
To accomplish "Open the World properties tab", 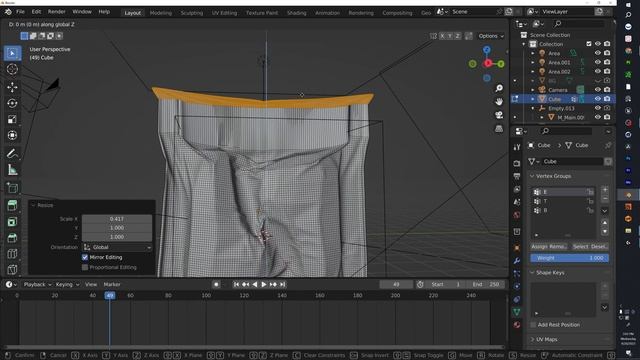I will pos(517,215).
